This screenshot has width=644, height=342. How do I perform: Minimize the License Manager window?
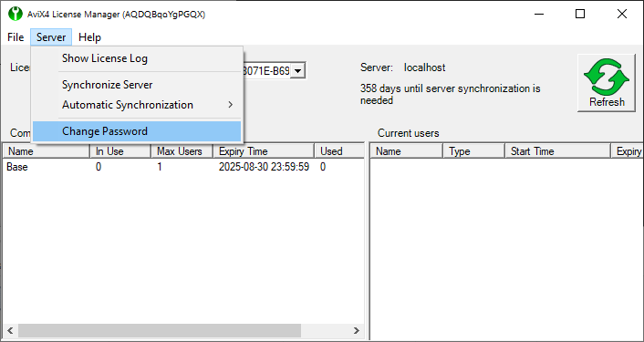[x=539, y=14]
